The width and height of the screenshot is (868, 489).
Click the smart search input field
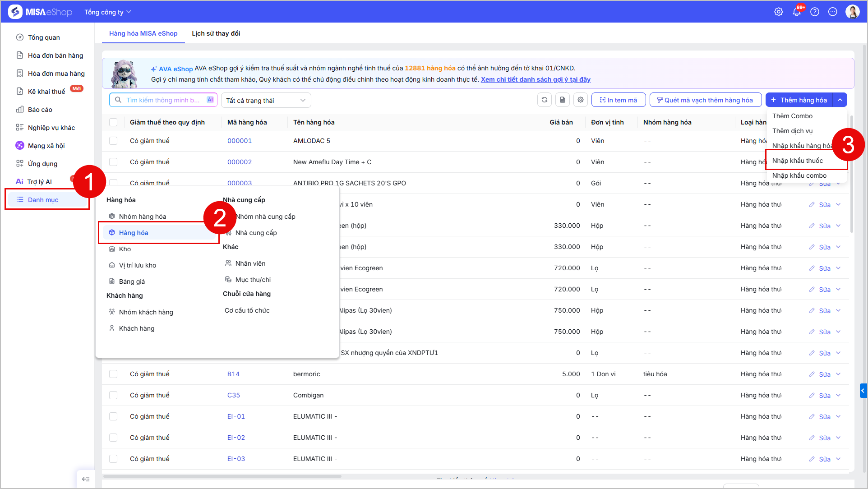(x=163, y=100)
